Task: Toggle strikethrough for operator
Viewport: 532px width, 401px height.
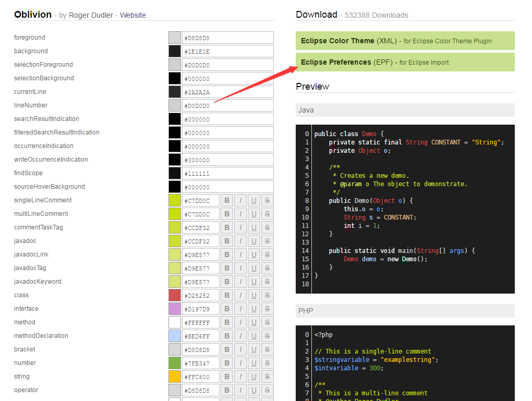Action: (267, 390)
